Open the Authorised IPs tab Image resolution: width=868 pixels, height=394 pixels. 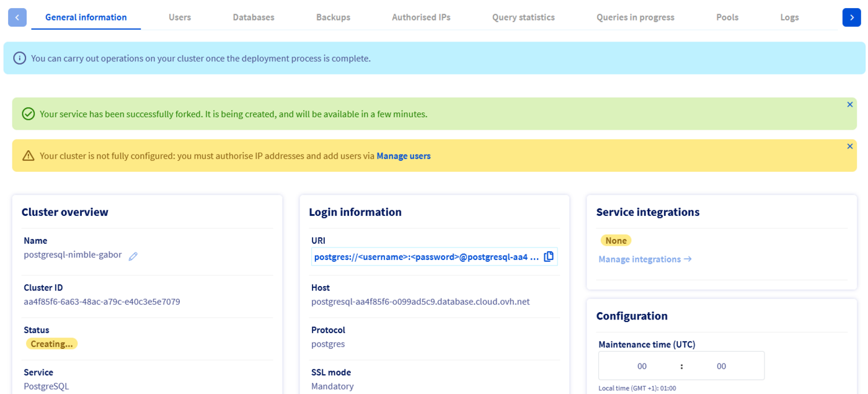[x=421, y=17]
